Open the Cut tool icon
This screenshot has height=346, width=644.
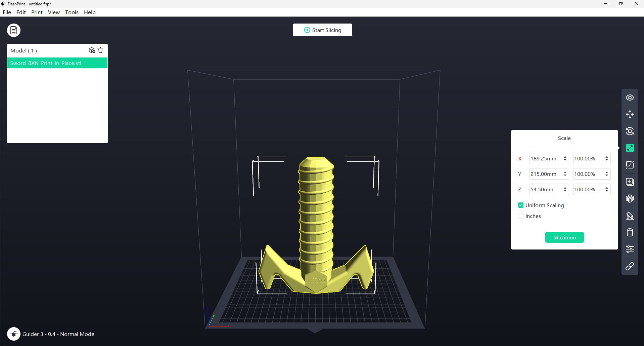pos(630,165)
